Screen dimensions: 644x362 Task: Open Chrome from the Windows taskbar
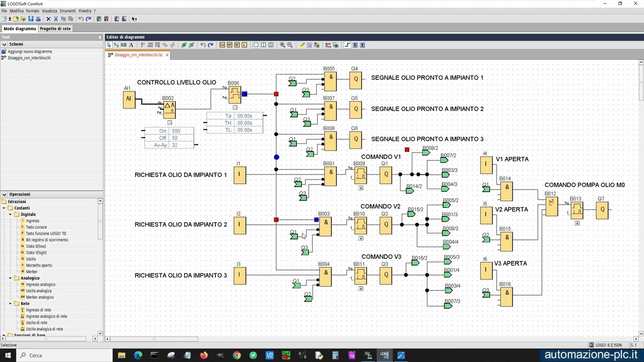[236, 355]
